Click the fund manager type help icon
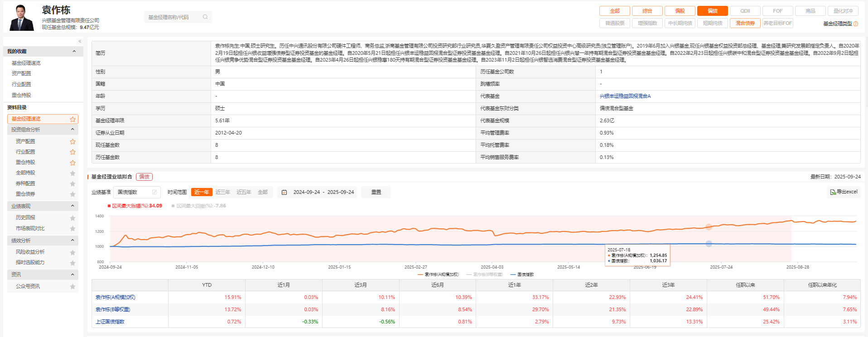The height and width of the screenshot is (337, 868). click(856, 24)
